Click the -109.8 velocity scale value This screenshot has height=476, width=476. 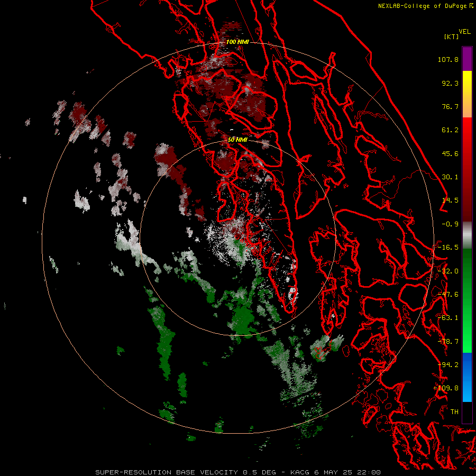(x=446, y=388)
